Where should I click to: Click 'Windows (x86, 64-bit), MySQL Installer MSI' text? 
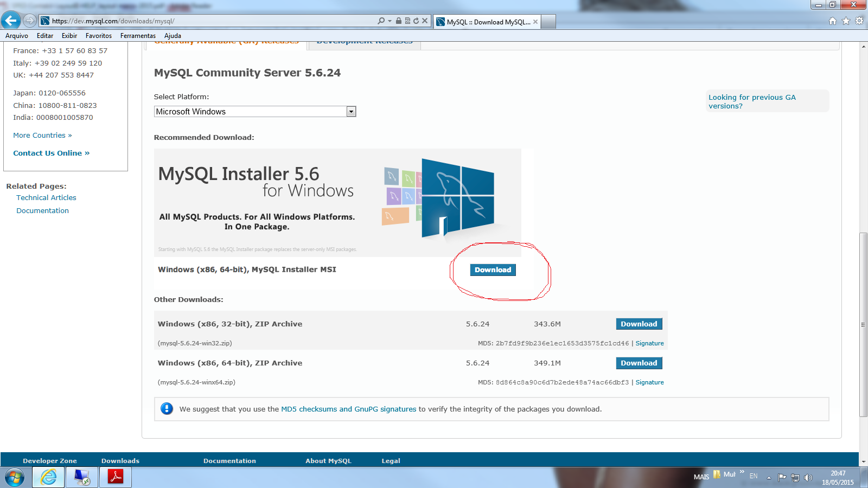[247, 269]
